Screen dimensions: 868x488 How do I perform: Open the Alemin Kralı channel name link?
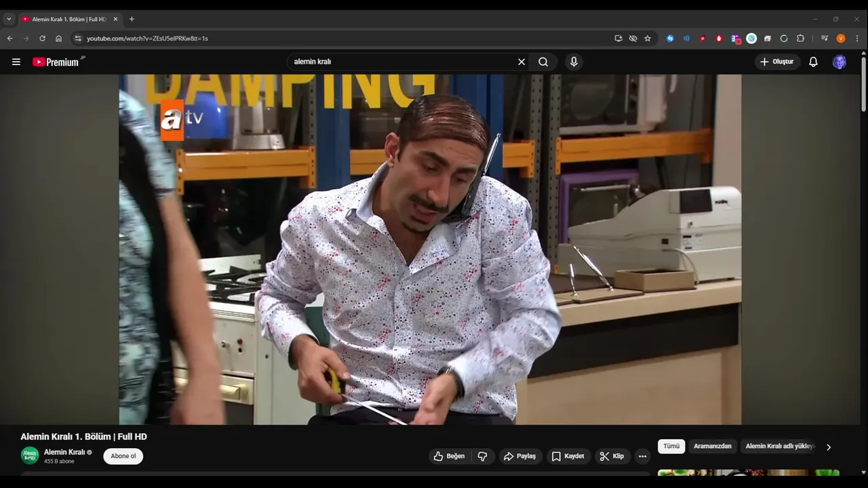tap(64, 452)
